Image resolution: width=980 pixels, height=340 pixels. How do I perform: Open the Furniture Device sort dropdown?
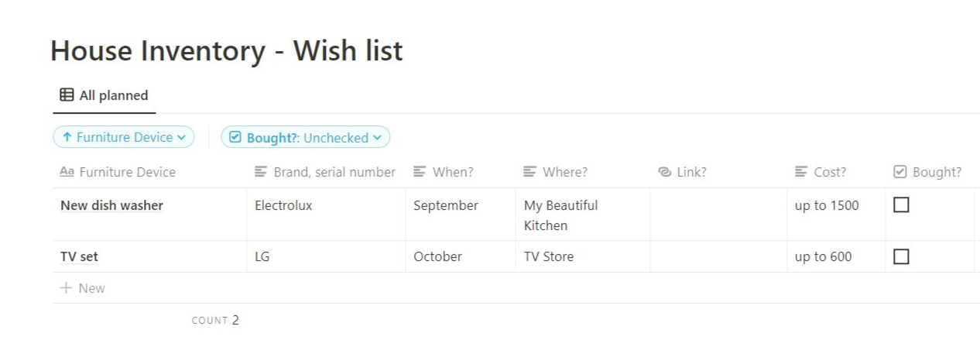pos(124,137)
